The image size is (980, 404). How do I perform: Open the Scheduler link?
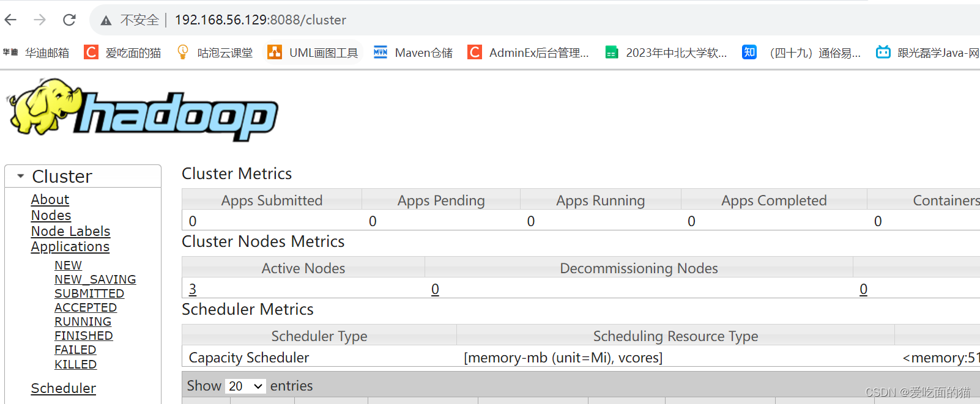[64, 388]
